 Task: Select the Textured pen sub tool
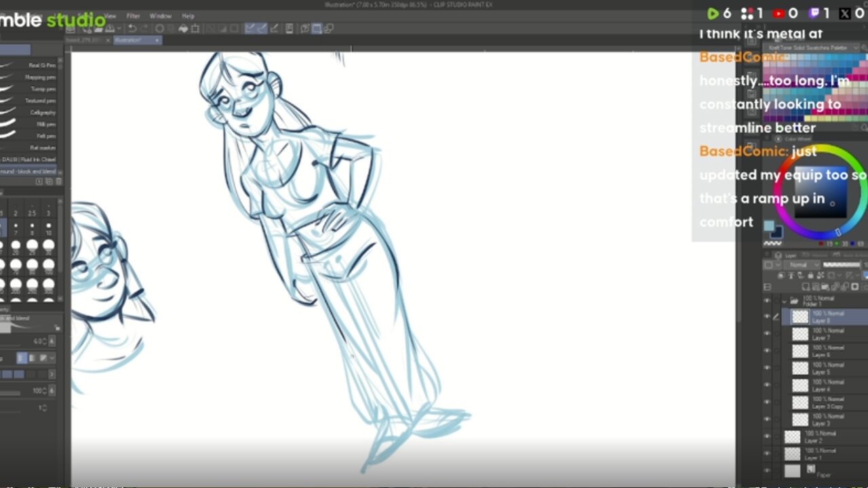coord(28,100)
